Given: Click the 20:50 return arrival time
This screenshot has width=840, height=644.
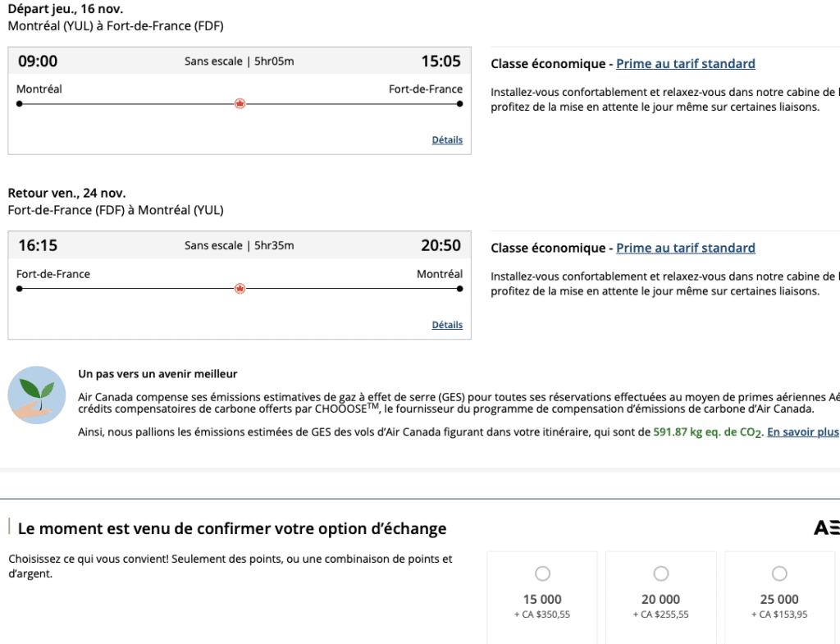Looking at the screenshot, I should click(441, 245).
